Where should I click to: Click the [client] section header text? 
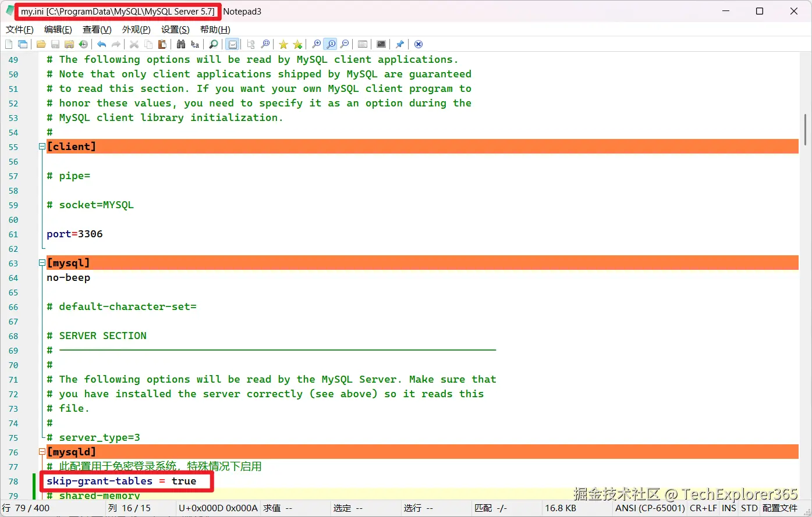pos(71,147)
